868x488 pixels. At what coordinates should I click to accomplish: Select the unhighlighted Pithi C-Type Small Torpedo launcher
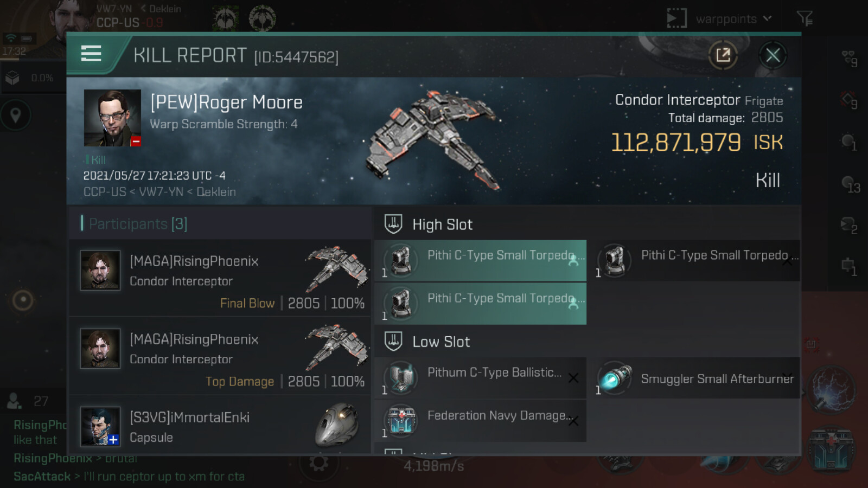tap(695, 261)
